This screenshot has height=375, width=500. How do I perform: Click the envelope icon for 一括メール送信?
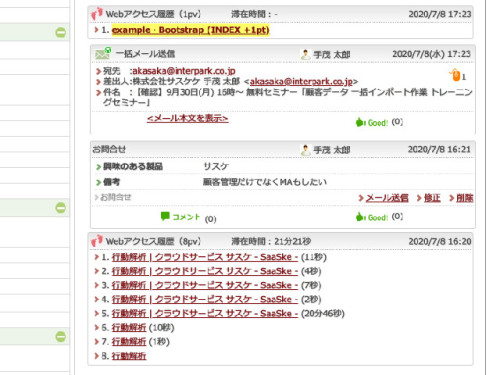click(x=103, y=53)
